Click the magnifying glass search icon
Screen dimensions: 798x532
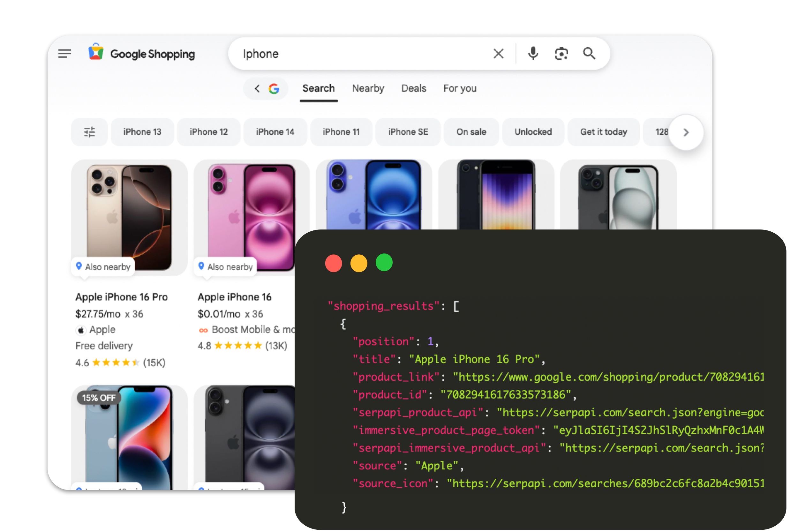pyautogui.click(x=589, y=53)
